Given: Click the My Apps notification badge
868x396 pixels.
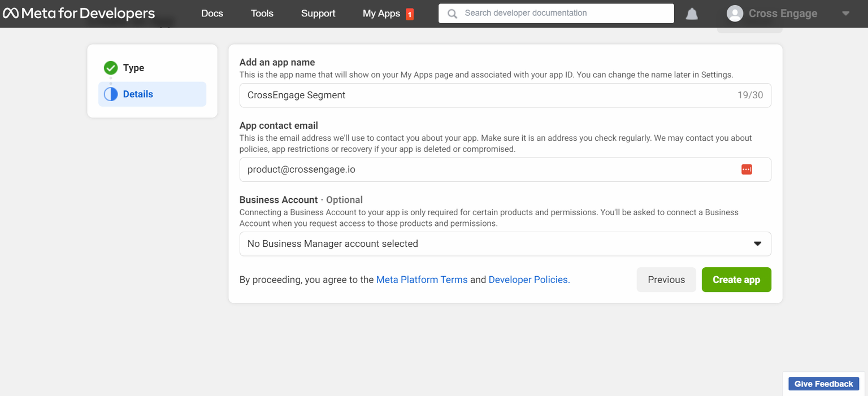Looking at the screenshot, I should pos(410,14).
